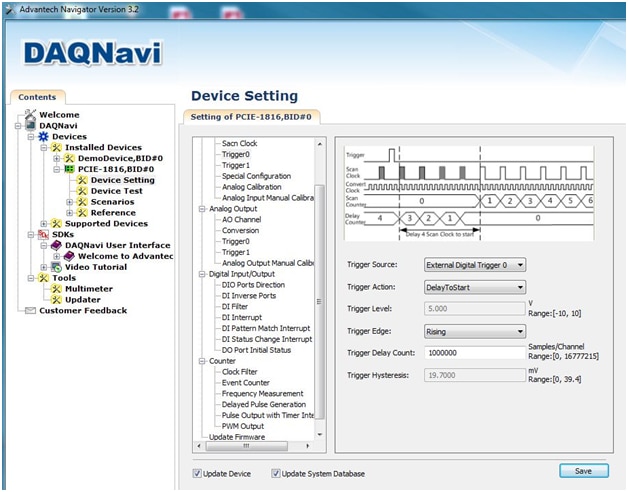Click the blue gear Devices icon

click(43, 137)
